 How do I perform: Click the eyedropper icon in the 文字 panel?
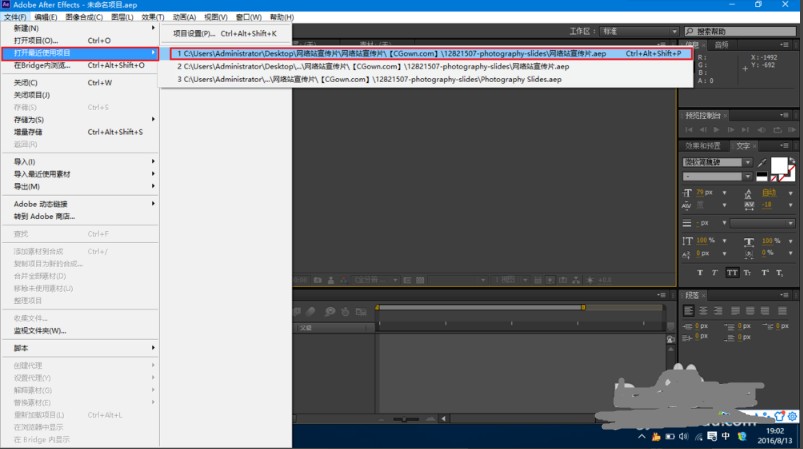coord(762,161)
